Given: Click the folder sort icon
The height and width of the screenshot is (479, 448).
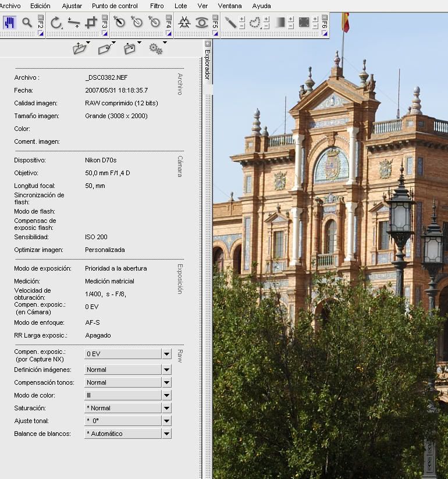Looking at the screenshot, I should (x=130, y=48).
